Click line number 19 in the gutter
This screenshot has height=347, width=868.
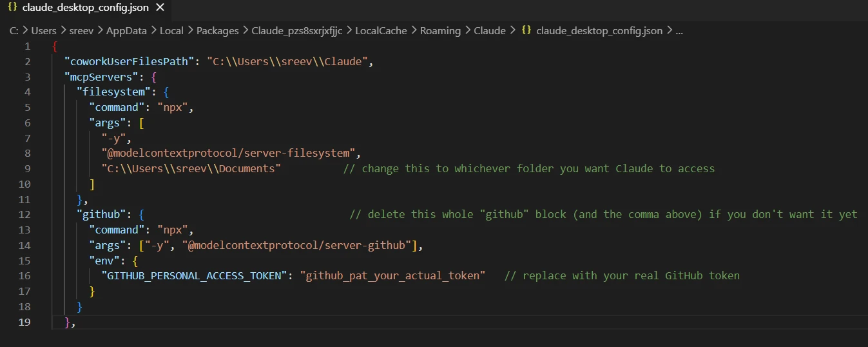(x=24, y=322)
